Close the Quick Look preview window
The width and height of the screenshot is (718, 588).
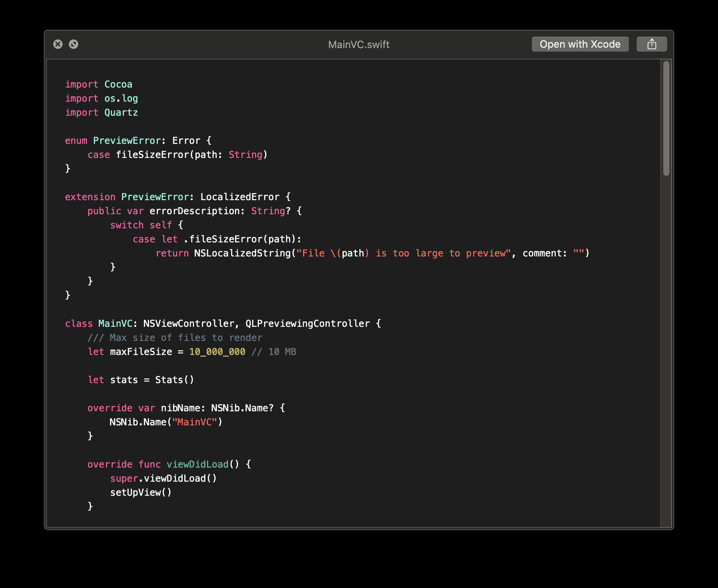tap(58, 44)
